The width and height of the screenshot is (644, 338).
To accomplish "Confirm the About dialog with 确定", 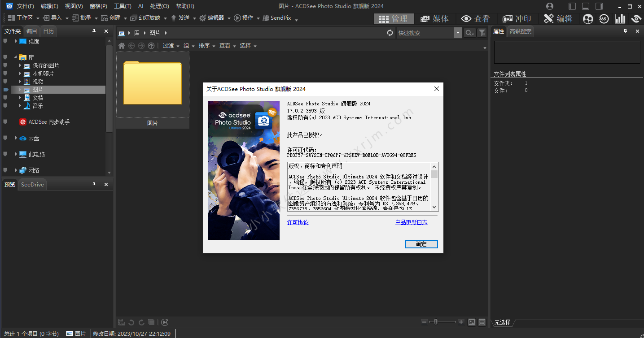I will coord(421,244).
